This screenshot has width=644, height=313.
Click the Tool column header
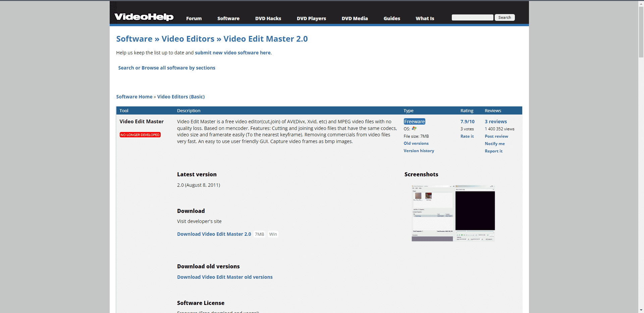pyautogui.click(x=124, y=110)
